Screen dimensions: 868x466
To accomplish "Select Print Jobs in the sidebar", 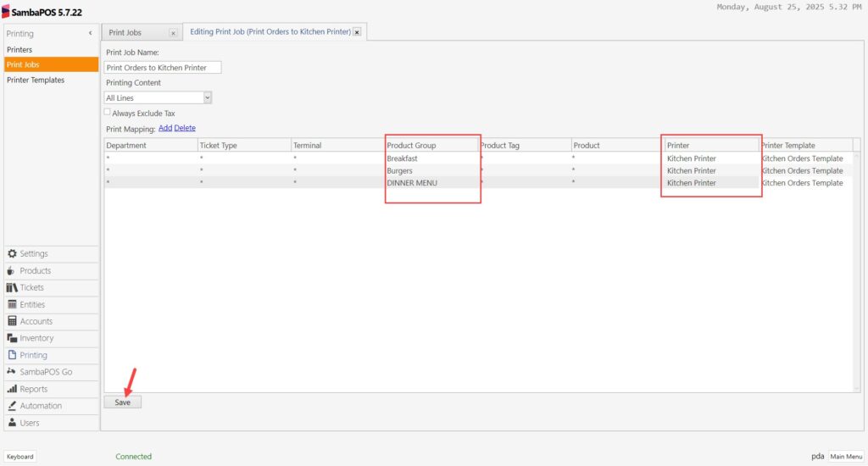I will pyautogui.click(x=51, y=64).
